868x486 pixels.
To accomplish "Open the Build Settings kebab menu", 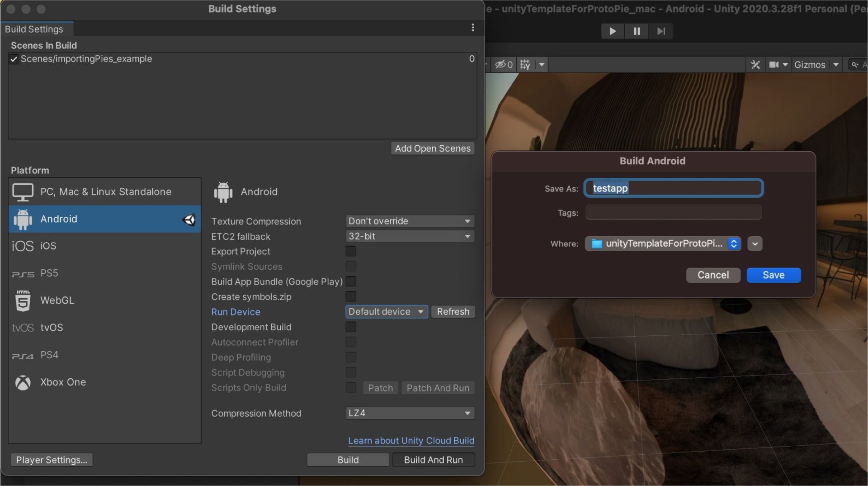I will 473,28.
